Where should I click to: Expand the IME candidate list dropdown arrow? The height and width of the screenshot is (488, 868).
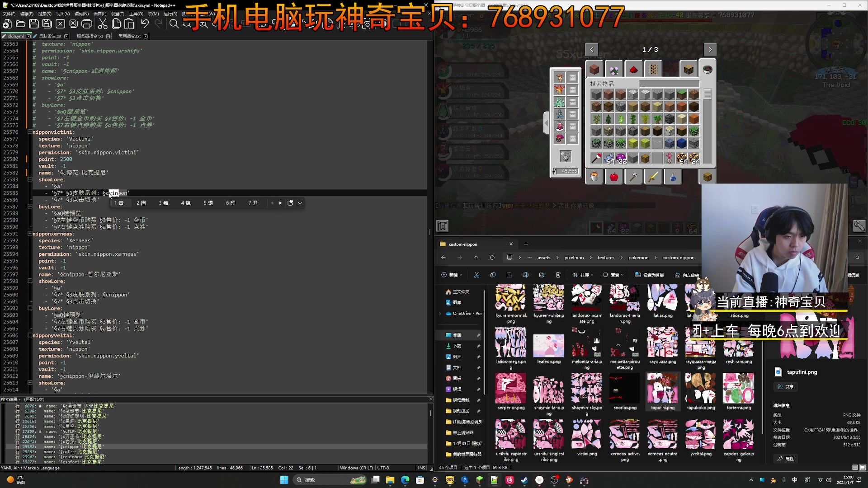tap(300, 203)
